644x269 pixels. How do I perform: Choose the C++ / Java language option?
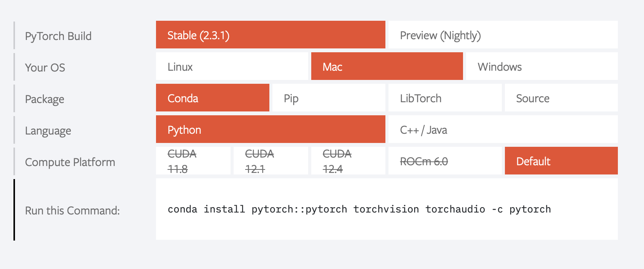[x=503, y=129]
